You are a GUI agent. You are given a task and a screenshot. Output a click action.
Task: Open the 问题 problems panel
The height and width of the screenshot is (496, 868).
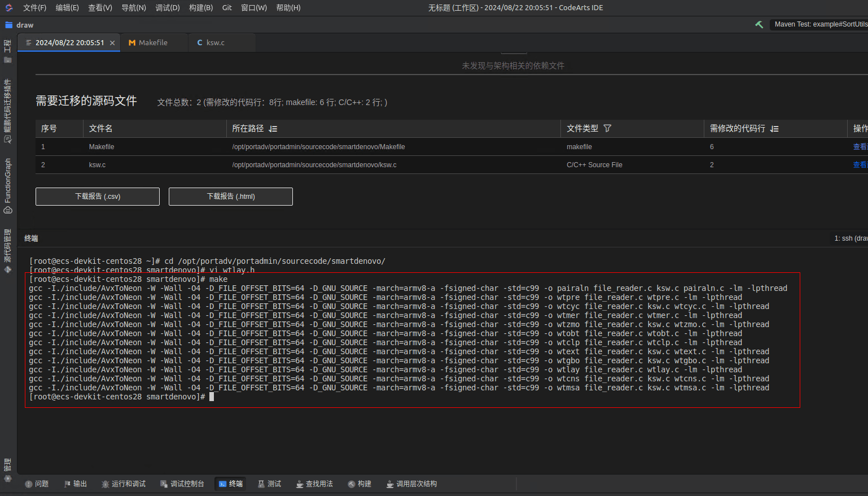tap(37, 484)
